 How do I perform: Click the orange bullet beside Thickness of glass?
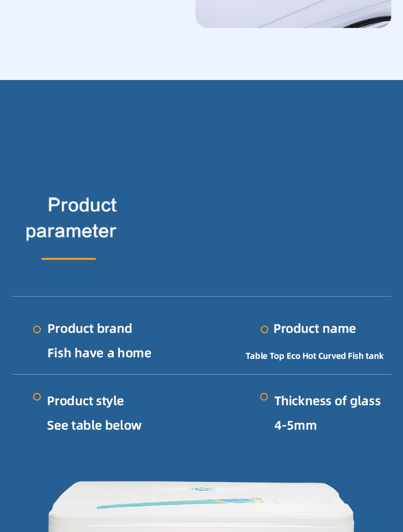(x=264, y=396)
